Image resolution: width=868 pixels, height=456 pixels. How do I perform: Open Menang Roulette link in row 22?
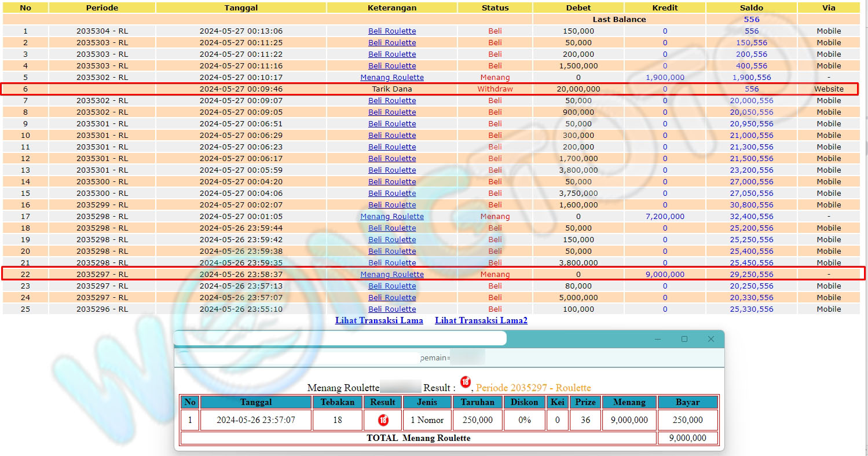(x=392, y=275)
